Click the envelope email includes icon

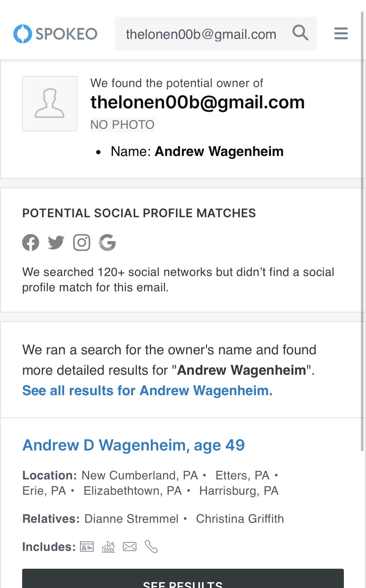click(130, 546)
